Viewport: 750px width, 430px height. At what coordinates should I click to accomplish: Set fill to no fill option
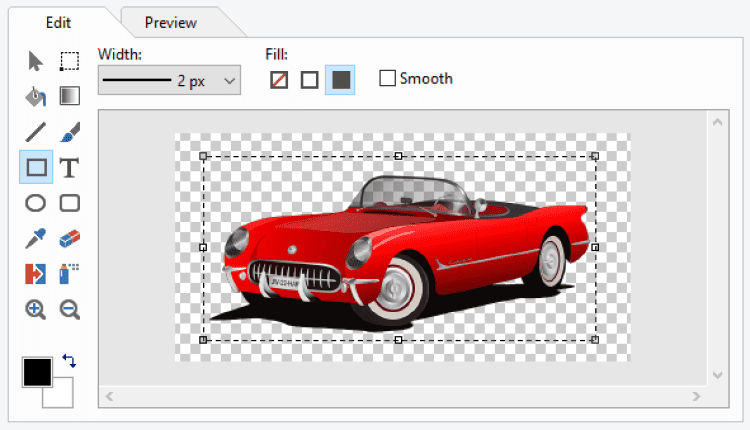[x=279, y=80]
